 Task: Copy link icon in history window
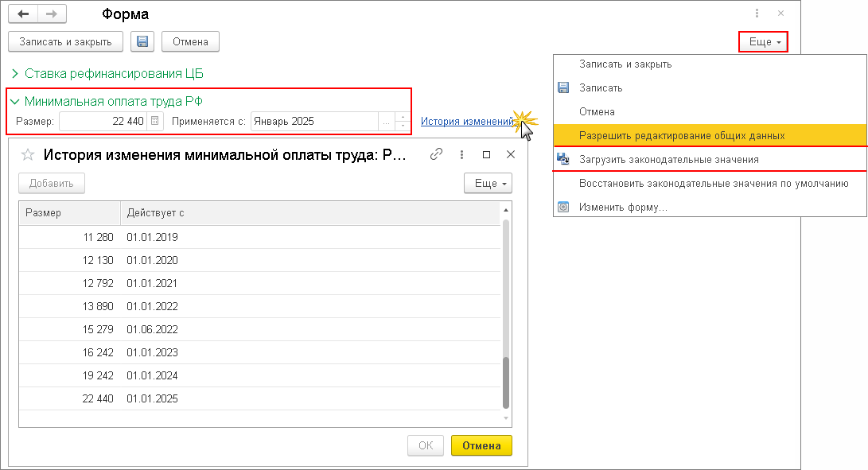coord(436,155)
